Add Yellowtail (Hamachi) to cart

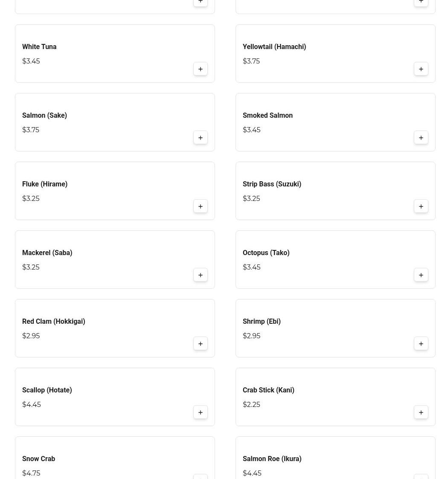pyautogui.click(x=421, y=69)
